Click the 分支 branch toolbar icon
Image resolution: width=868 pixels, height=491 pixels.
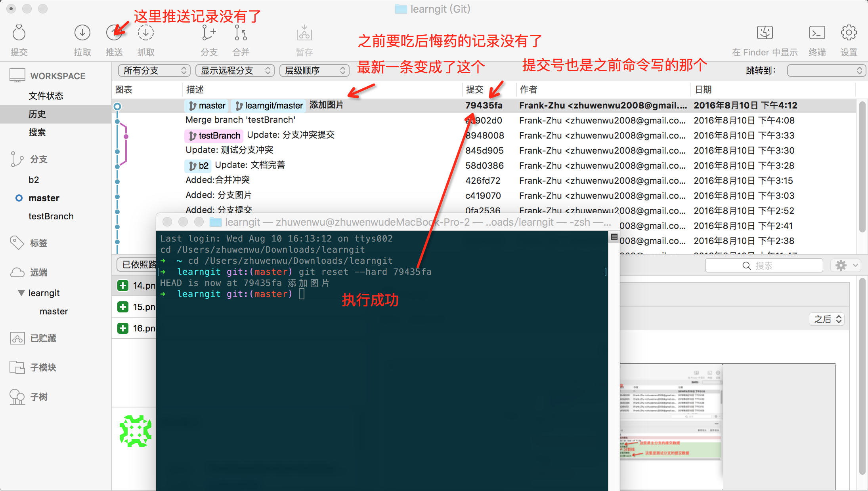click(x=208, y=33)
